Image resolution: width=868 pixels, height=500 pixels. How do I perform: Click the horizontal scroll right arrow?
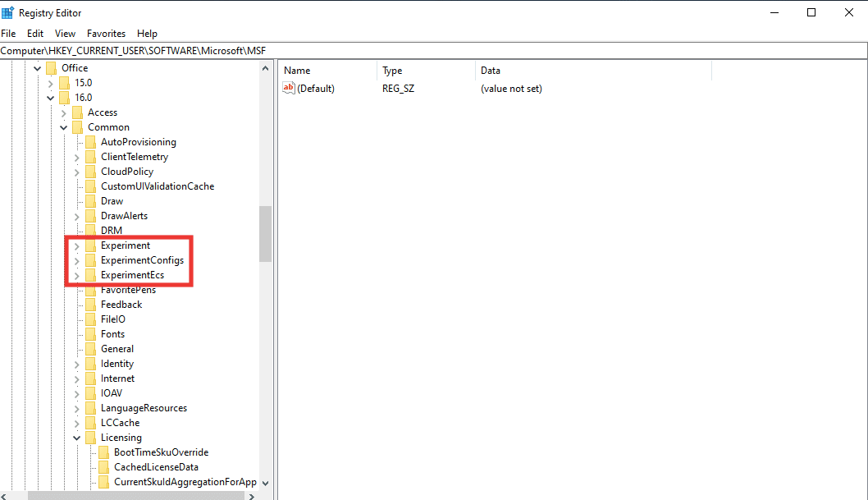(252, 496)
